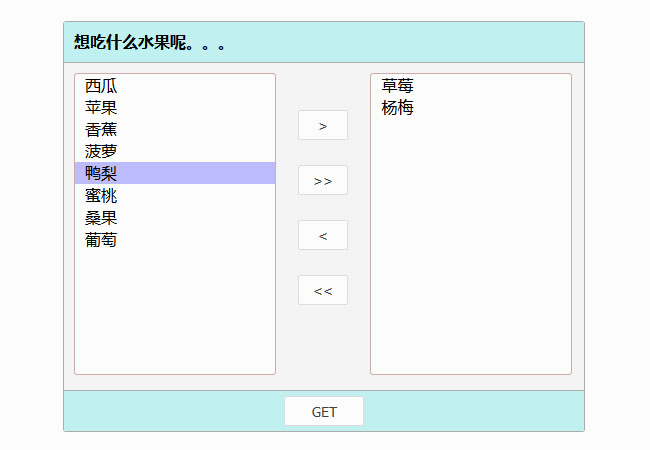The height and width of the screenshot is (450, 650).
Task: Choose 香蕉 from the left list
Action: click(101, 130)
